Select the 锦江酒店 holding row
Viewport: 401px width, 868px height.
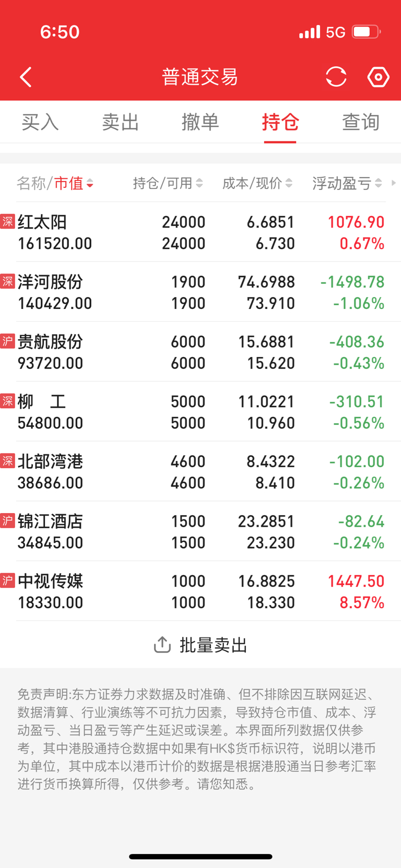[200, 531]
